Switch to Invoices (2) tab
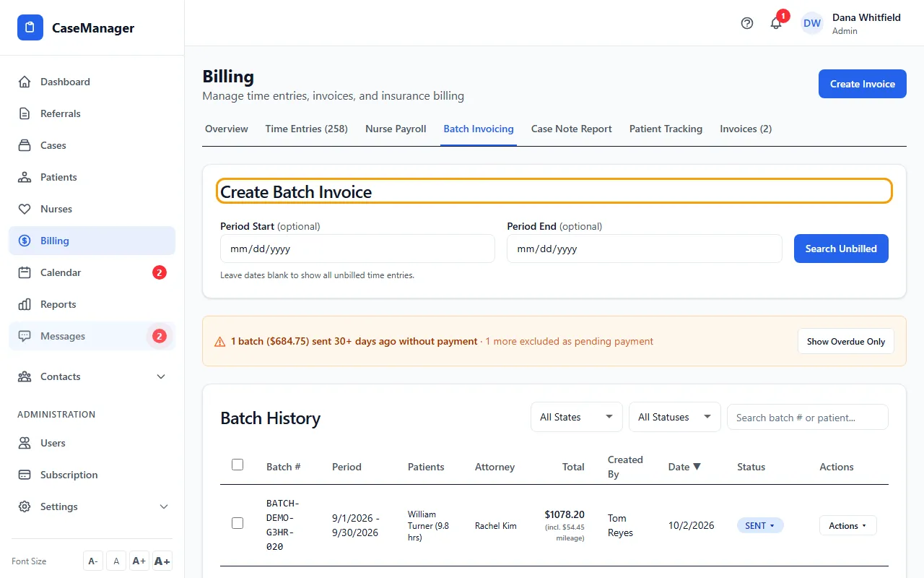The height and width of the screenshot is (578, 924). [x=746, y=129]
